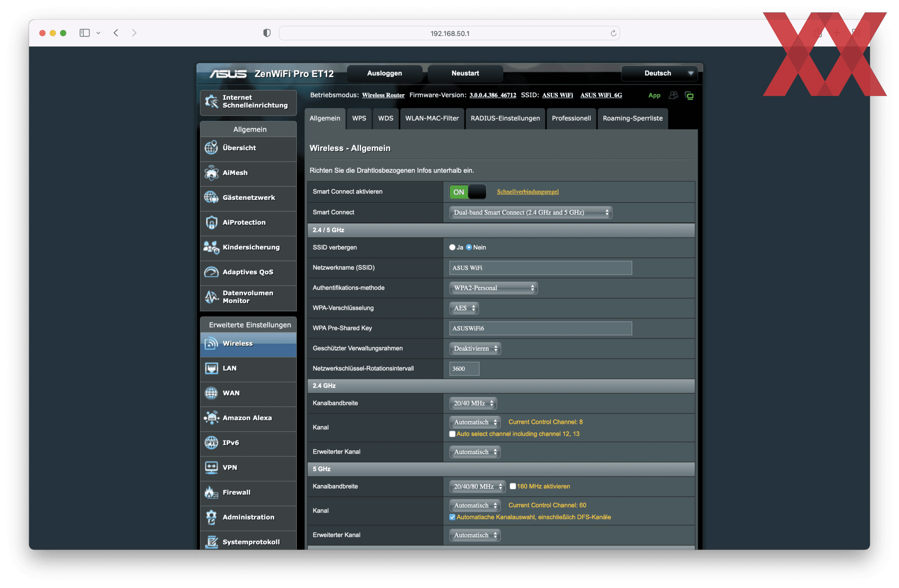Go forward with Safari forward arrow
The height and width of the screenshot is (588, 899).
134,33
